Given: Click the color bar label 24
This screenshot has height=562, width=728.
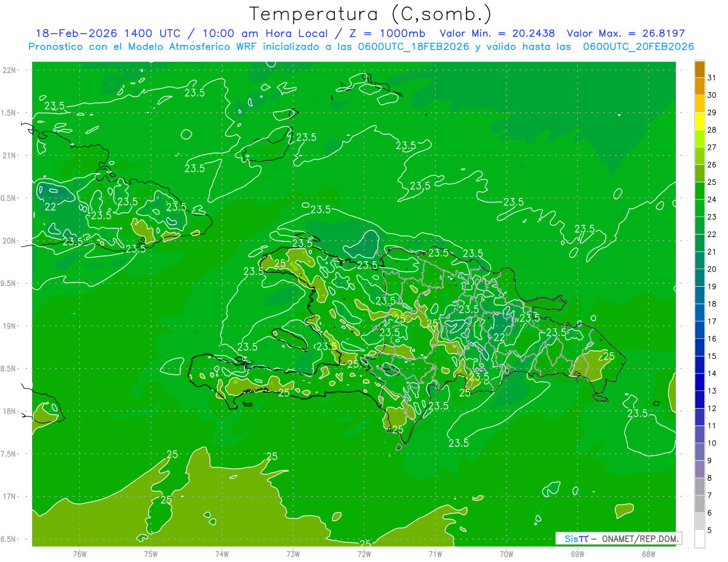Looking at the screenshot, I should tap(712, 199).
